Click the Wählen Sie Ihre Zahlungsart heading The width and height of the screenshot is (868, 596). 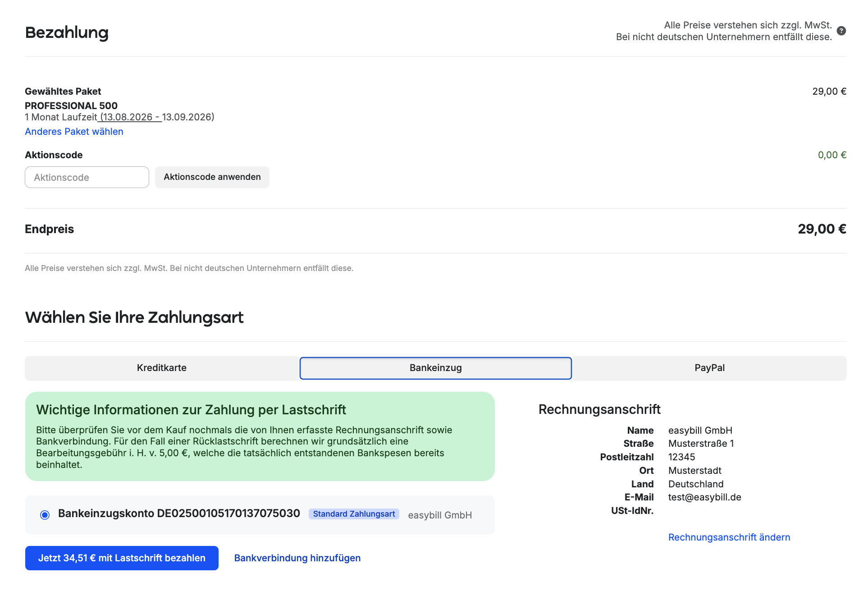[x=134, y=318]
